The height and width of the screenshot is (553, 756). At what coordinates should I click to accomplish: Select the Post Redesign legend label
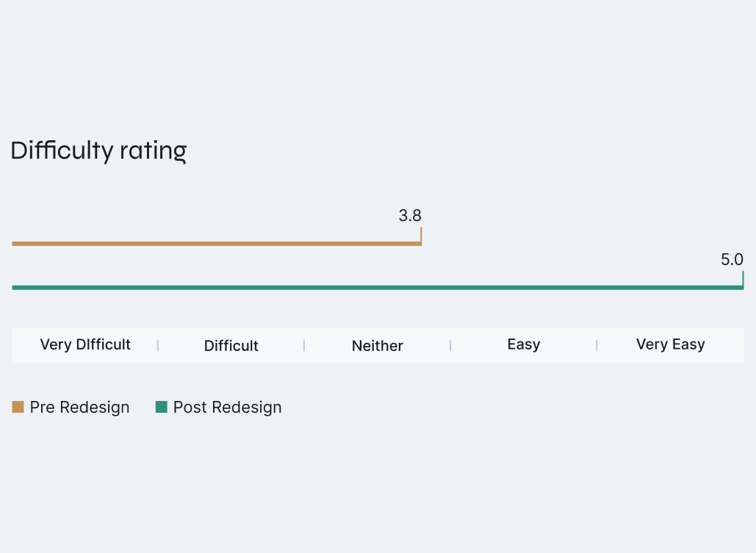(x=227, y=408)
